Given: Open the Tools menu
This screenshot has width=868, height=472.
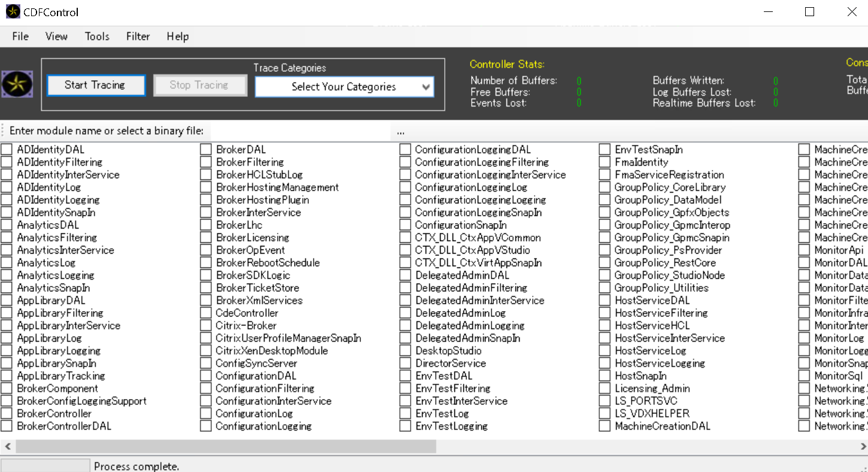Looking at the screenshot, I should click(97, 36).
